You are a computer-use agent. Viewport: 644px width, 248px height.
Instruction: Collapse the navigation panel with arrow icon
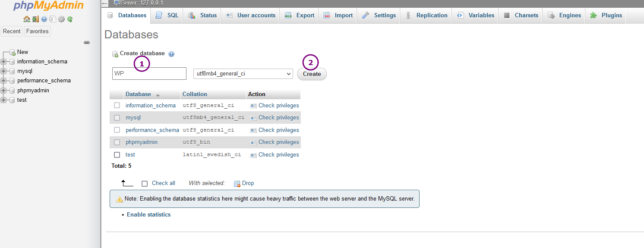104,3
